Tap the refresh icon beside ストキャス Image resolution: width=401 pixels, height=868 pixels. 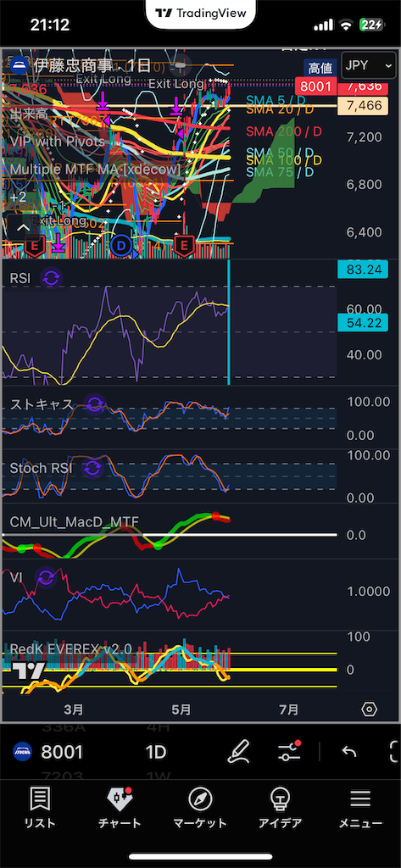tap(95, 404)
